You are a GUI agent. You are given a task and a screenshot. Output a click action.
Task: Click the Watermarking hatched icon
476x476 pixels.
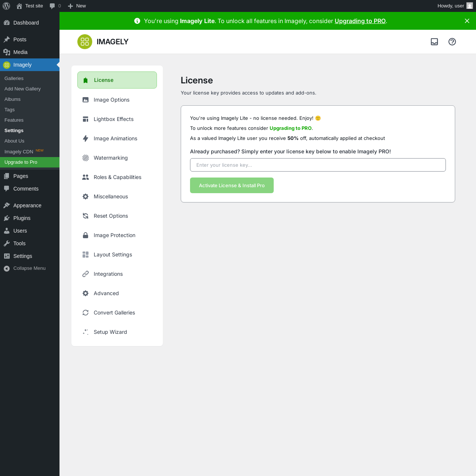86,158
